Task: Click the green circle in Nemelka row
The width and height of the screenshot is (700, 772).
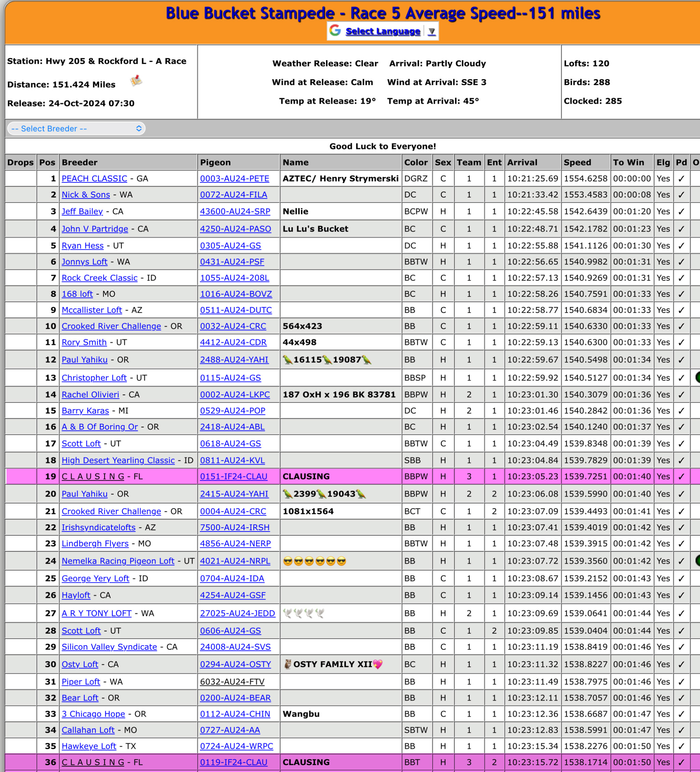Action: (x=697, y=561)
